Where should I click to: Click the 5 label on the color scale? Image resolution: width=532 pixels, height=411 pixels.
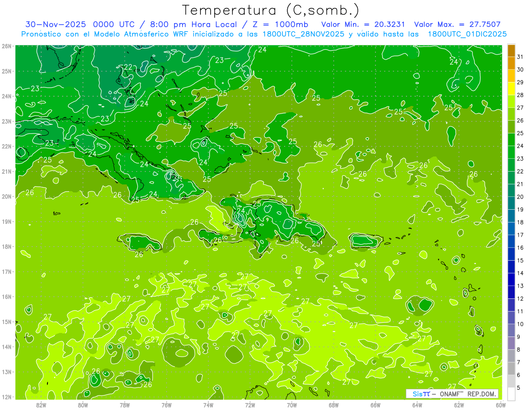518,388
